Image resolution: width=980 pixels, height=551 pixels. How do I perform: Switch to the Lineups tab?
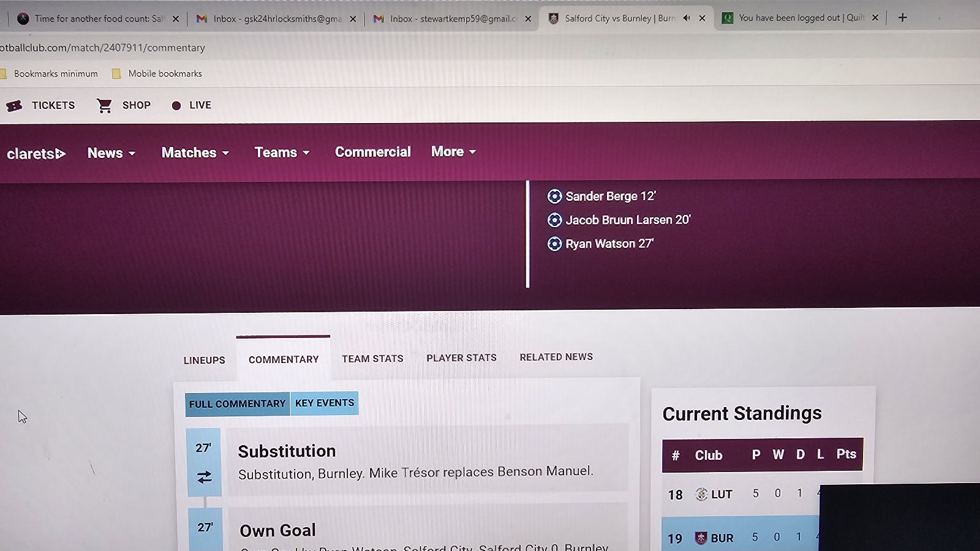204,360
